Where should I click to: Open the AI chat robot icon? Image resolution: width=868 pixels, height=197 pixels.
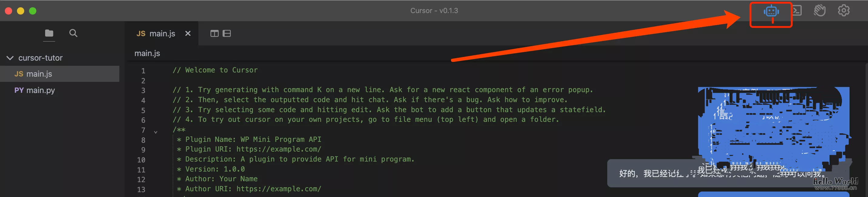point(771,12)
